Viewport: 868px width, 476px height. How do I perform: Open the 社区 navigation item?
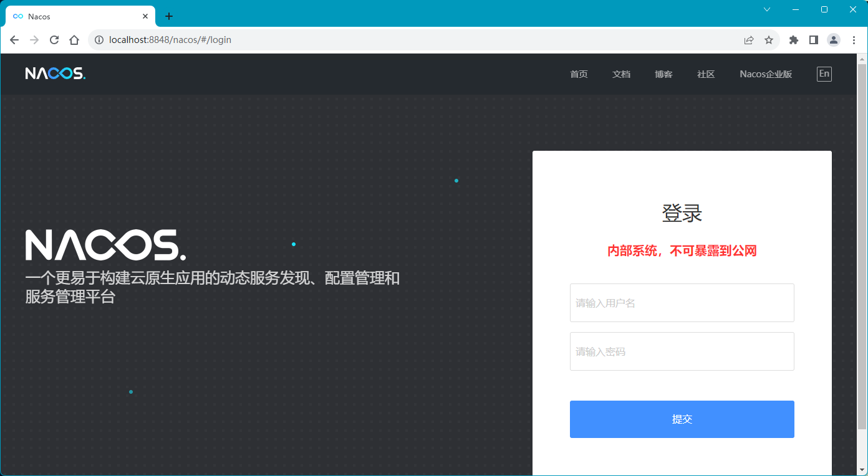[x=706, y=74]
